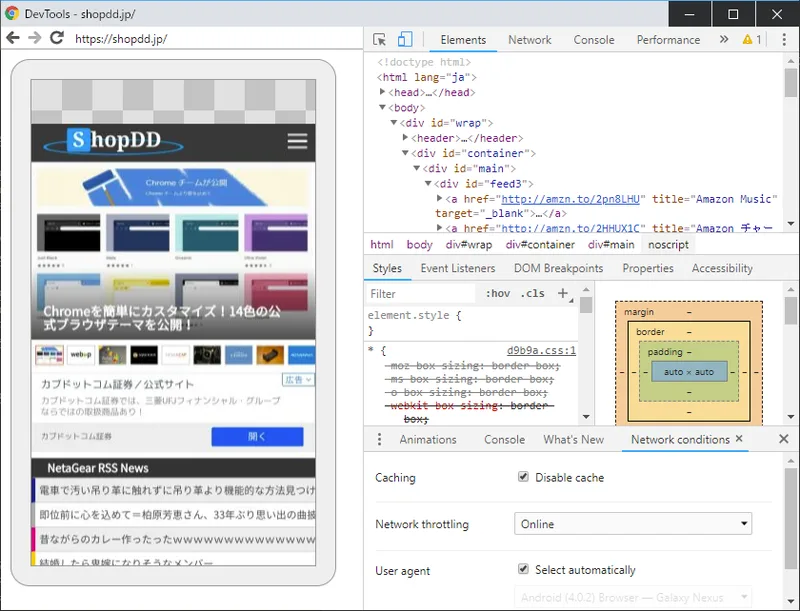Click the yellow warning badge icon
Screen dimensions: 800x611
coord(745,40)
